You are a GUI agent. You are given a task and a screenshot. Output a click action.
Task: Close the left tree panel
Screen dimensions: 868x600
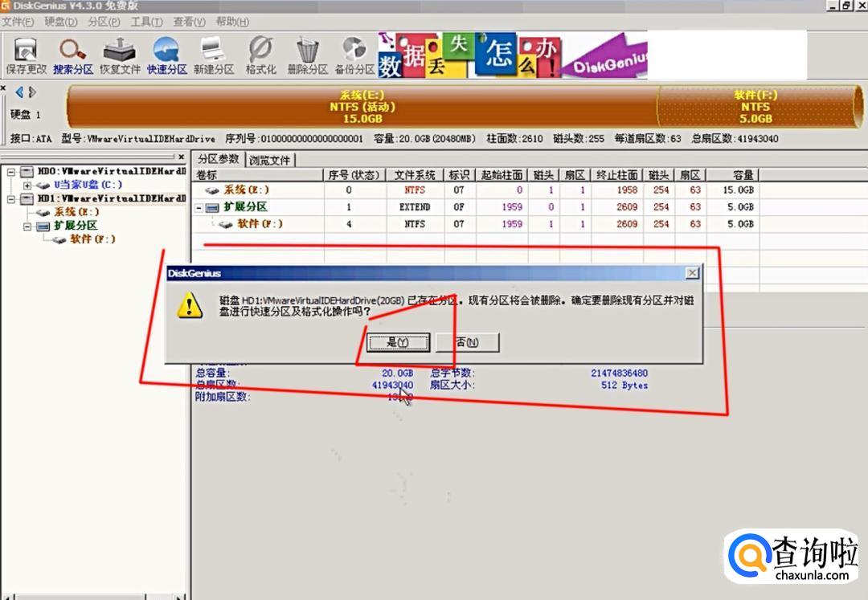[x=182, y=157]
